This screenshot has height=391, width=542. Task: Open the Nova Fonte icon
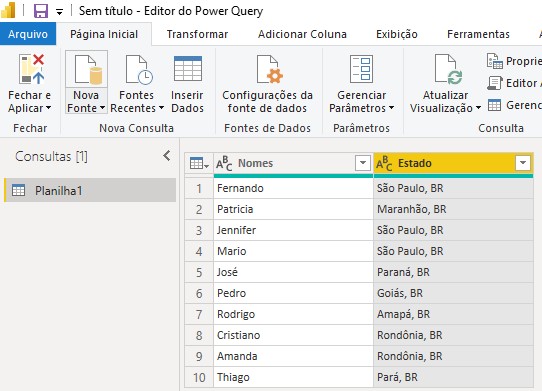pyautogui.click(x=88, y=70)
